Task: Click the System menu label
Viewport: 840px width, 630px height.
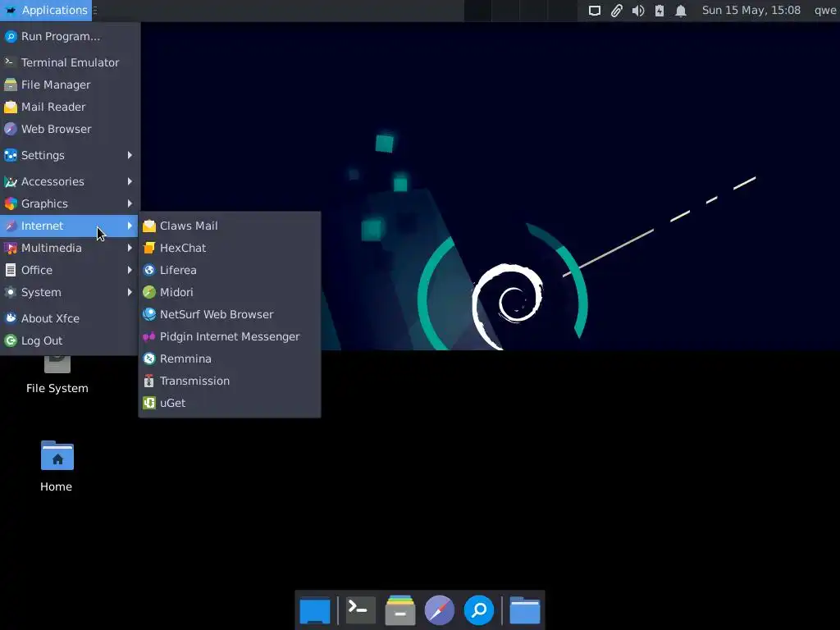Action: [x=41, y=293]
